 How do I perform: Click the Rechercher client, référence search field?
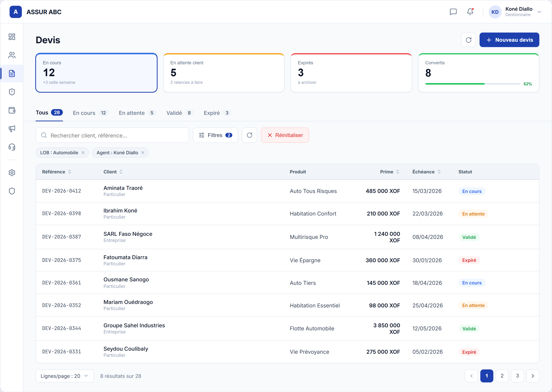(x=112, y=135)
